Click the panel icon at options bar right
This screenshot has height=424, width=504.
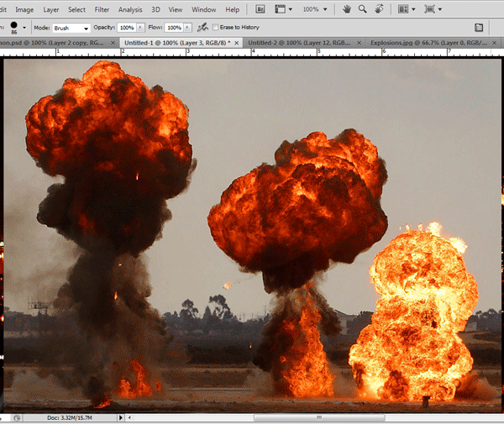479,28
